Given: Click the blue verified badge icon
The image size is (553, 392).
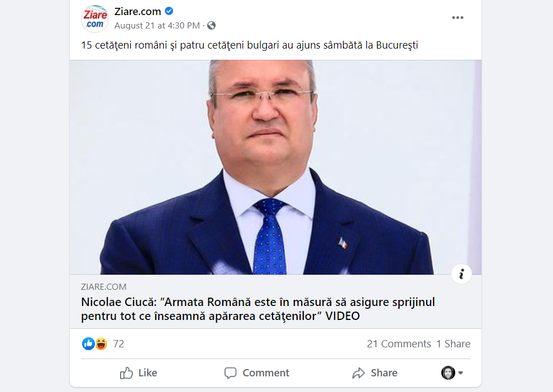Looking at the screenshot, I should tap(169, 11).
